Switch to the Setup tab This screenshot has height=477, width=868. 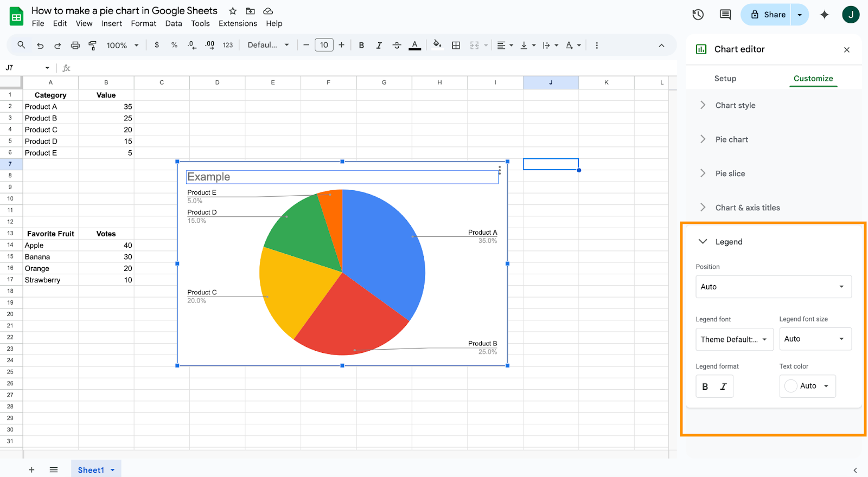click(x=725, y=79)
